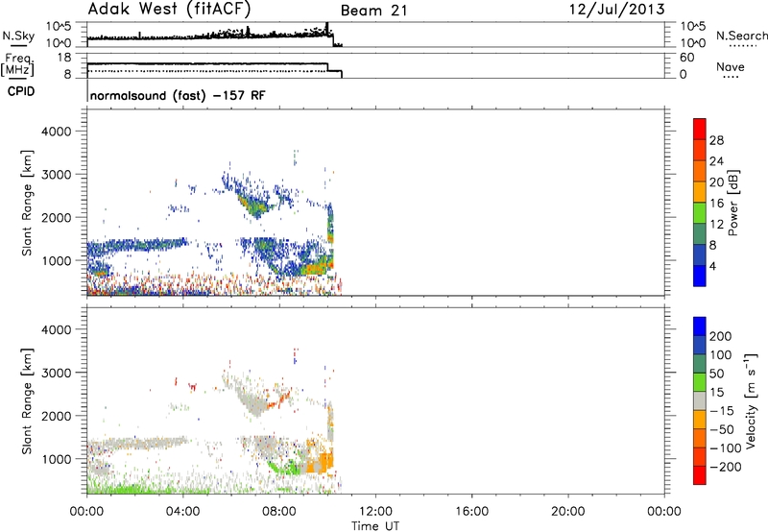Image resolution: width=768 pixels, height=532 pixels.
Task: Click the 'Adak West (fitACF)' plot title
Action: tap(169, 10)
